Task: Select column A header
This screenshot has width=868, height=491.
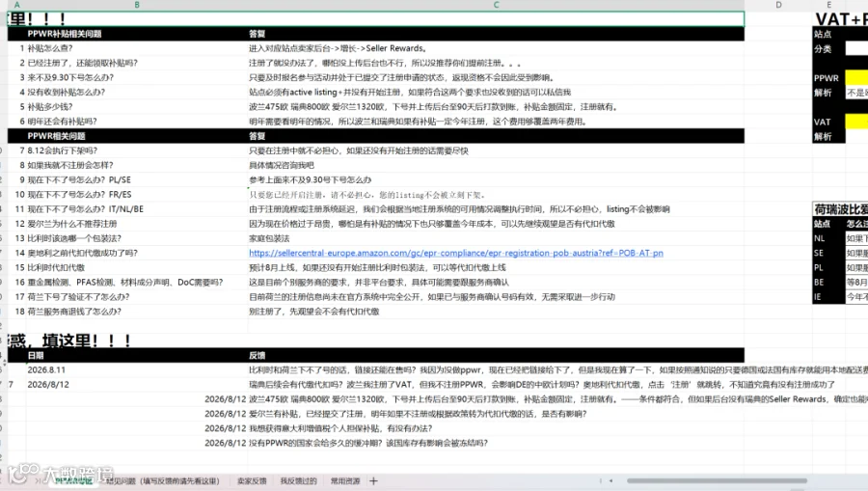Action: pyautogui.click(x=16, y=5)
